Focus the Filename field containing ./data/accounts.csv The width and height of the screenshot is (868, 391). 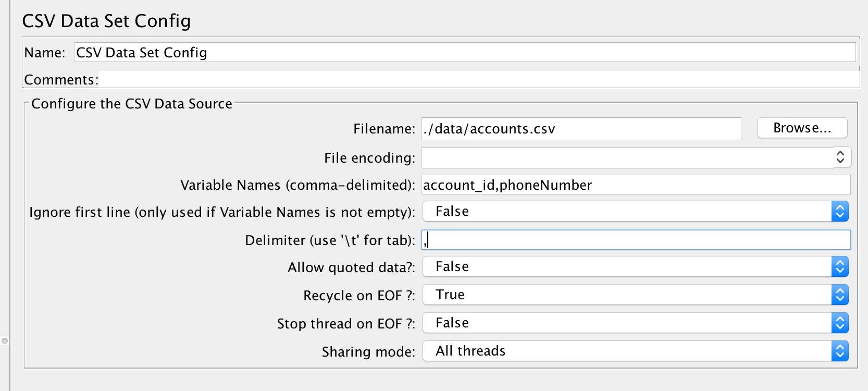pos(581,129)
